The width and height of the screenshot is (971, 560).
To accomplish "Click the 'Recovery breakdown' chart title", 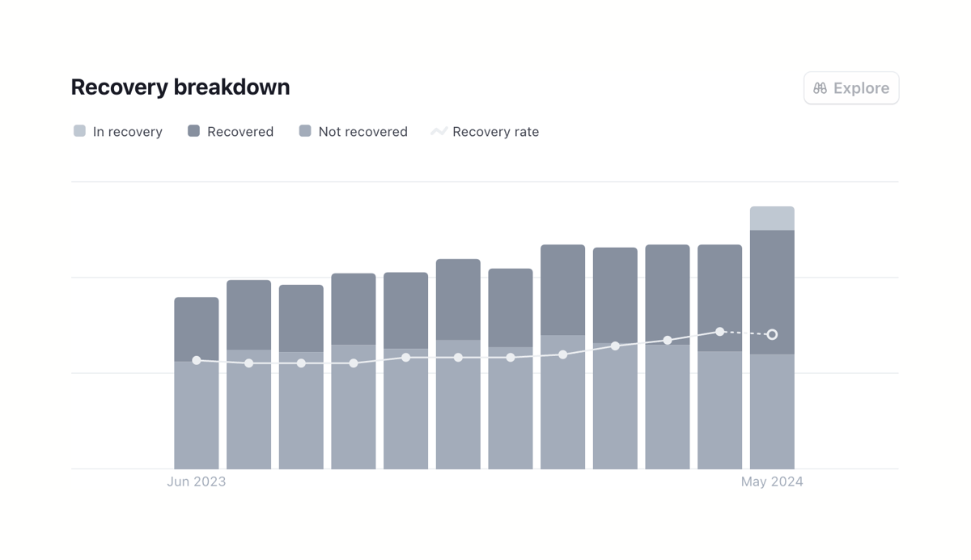I will click(180, 87).
